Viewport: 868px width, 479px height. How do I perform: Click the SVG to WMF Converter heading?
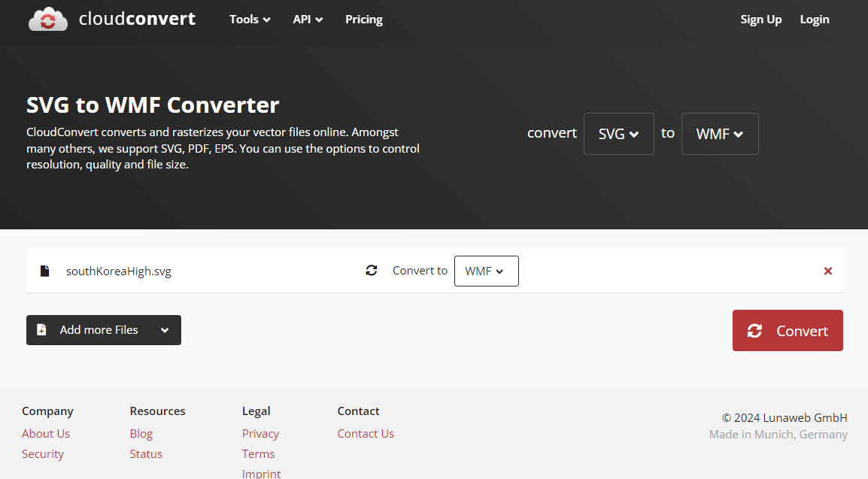click(x=153, y=105)
